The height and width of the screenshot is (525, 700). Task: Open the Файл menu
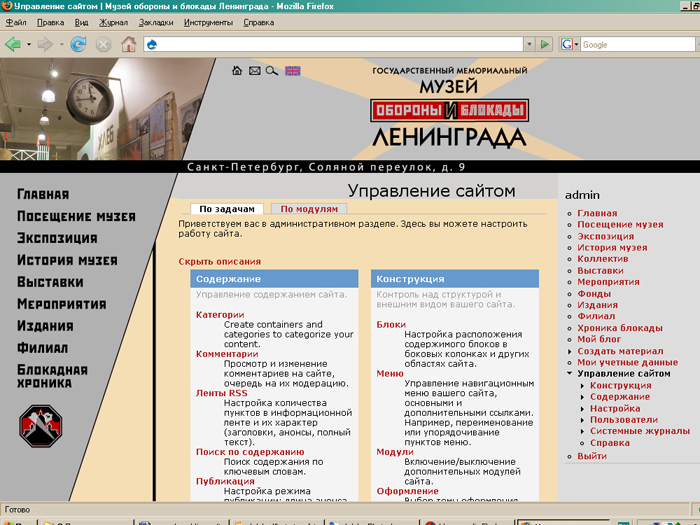coord(16,22)
